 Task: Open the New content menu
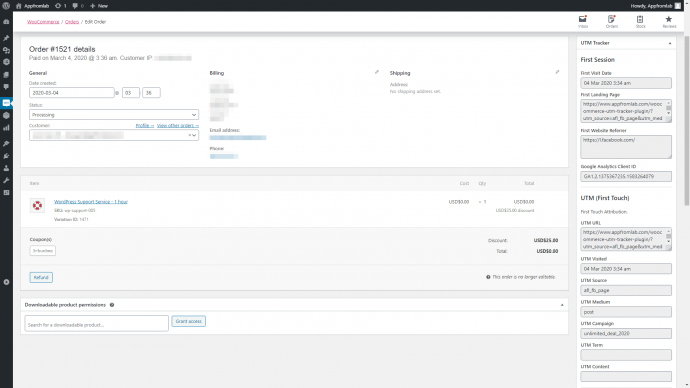(99, 6)
